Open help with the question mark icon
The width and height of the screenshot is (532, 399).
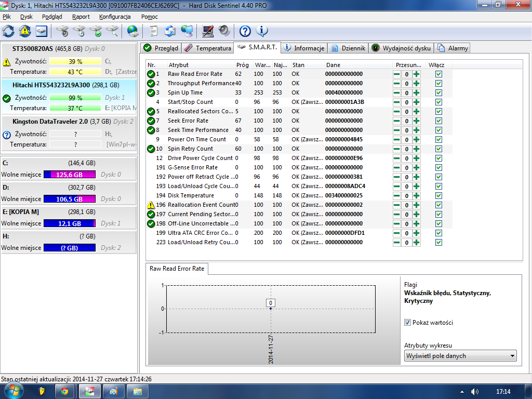pyautogui.click(x=245, y=31)
